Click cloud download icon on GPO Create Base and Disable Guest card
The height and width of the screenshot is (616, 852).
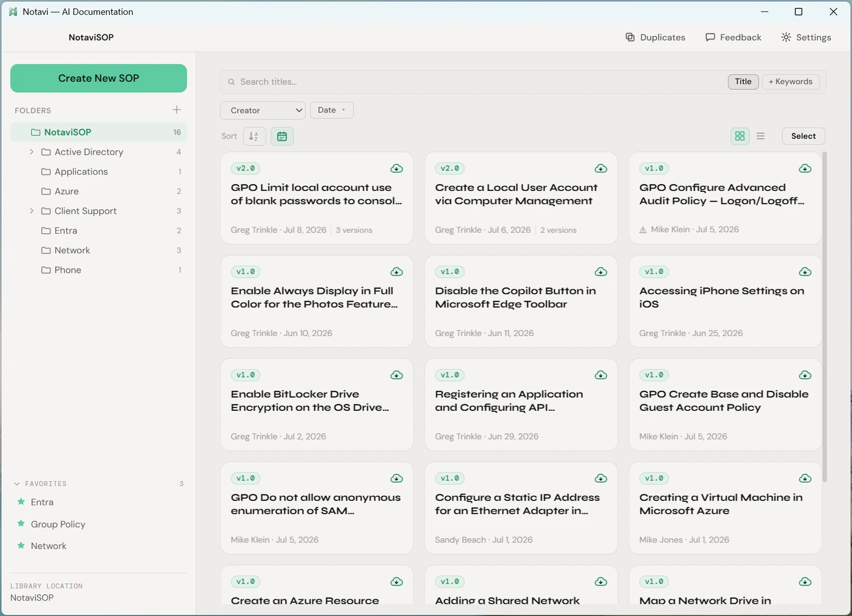point(804,375)
